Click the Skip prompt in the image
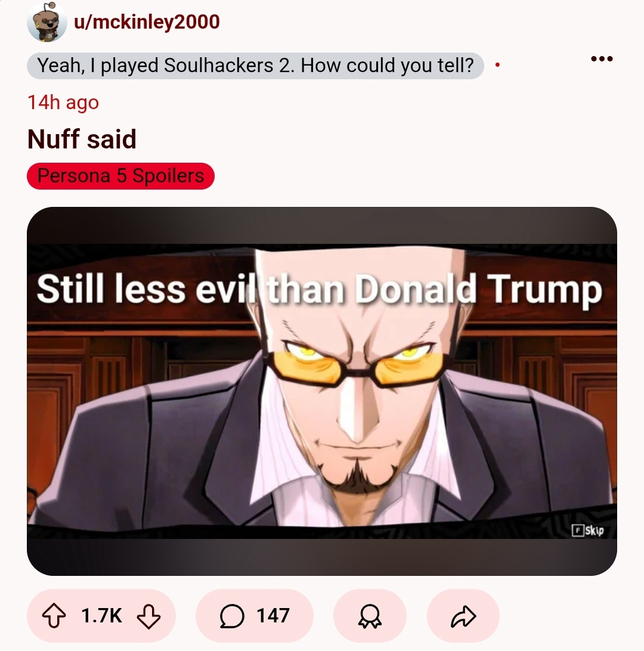Viewport: 644px width, 651px height. (x=588, y=530)
